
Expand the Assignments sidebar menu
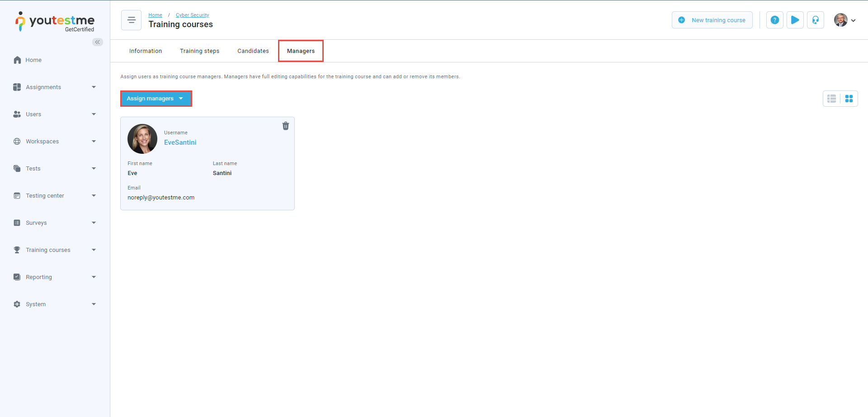[94, 87]
